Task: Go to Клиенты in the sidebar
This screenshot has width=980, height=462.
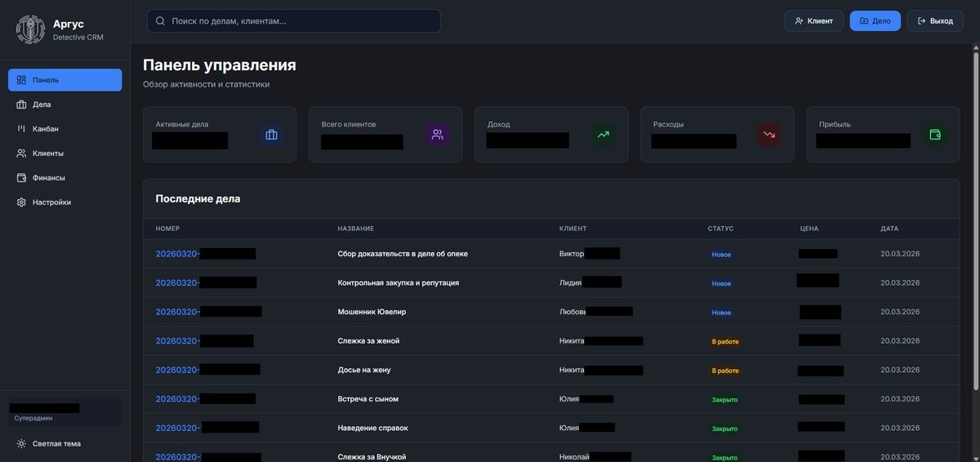Action: pos(47,153)
